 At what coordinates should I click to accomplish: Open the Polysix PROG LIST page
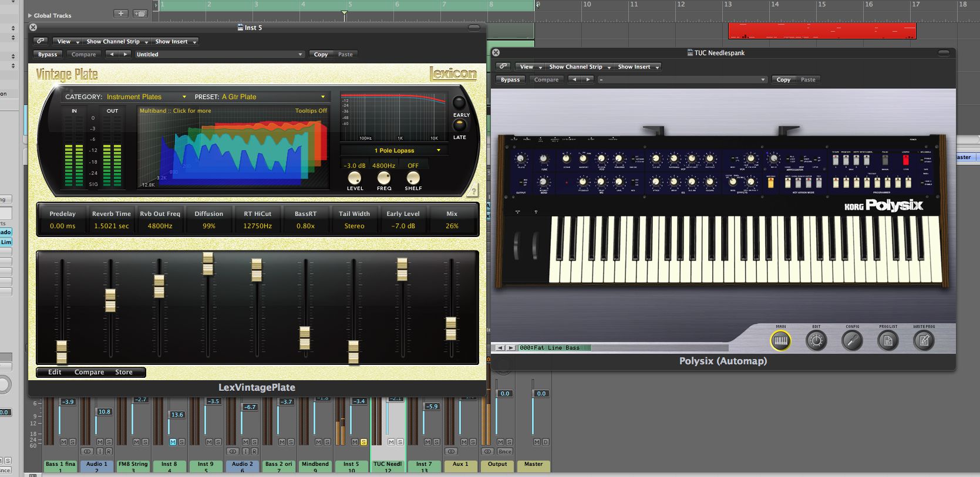pyautogui.click(x=888, y=340)
